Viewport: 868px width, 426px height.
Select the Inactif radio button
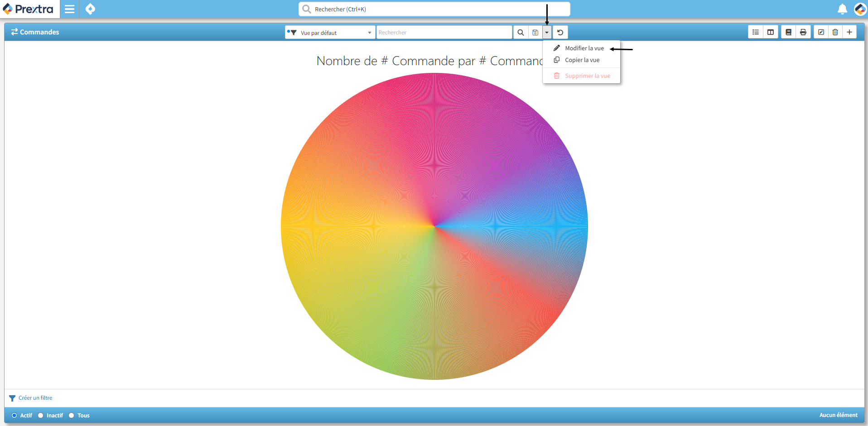pos(41,416)
